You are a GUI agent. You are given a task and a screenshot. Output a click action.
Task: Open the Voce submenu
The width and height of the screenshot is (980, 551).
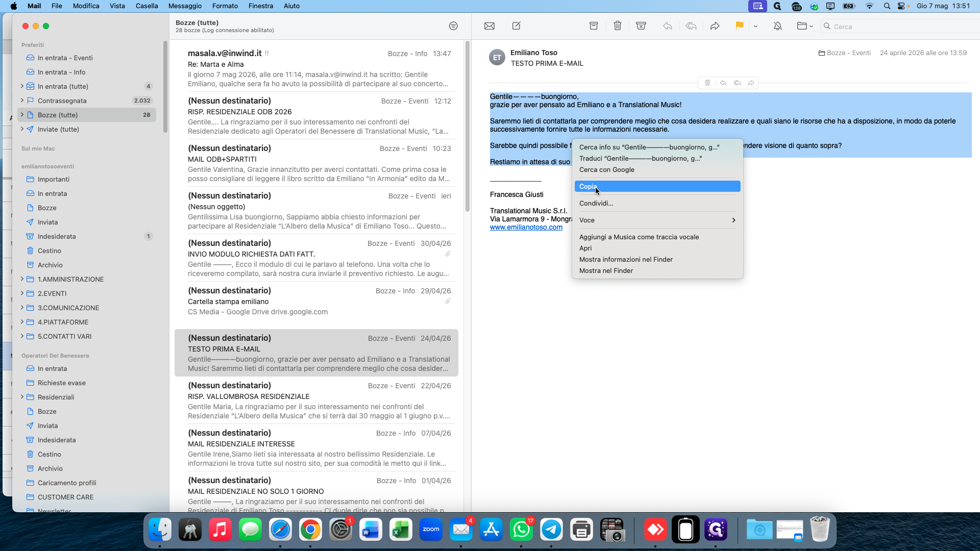(657, 220)
